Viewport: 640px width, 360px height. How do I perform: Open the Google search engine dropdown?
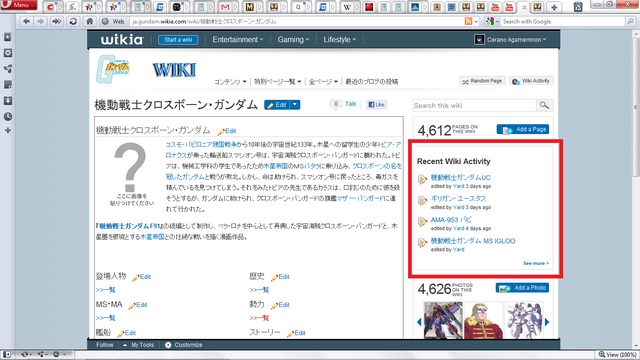pyautogui.click(x=492, y=21)
